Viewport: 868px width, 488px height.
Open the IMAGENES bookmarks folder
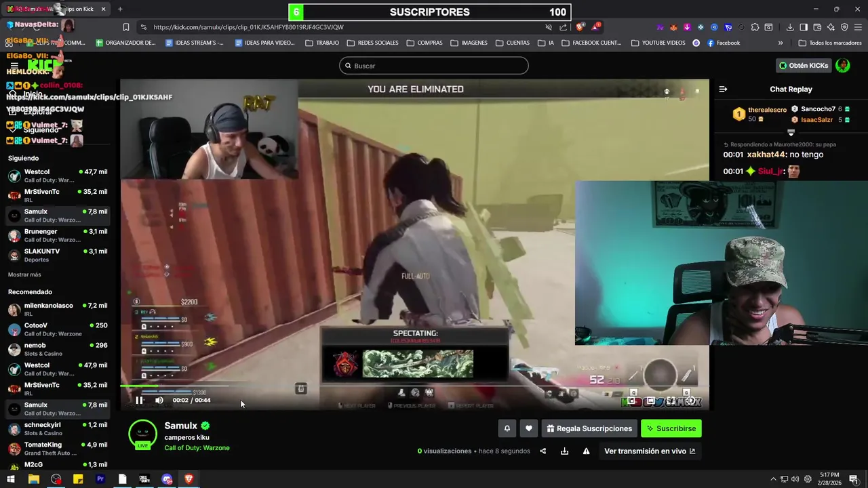(x=469, y=43)
